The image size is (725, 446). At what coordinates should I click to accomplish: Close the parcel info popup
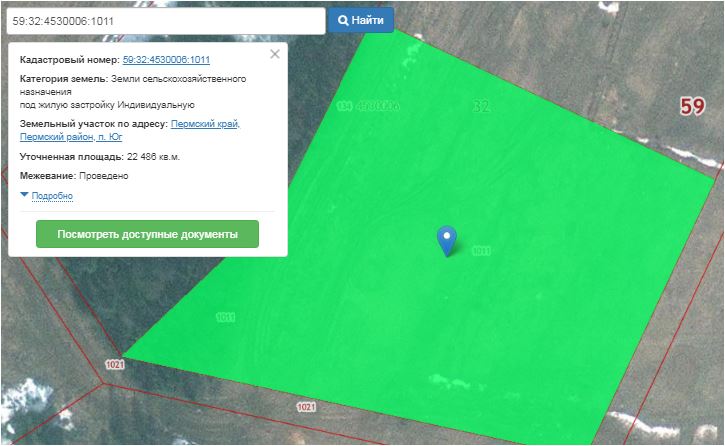pos(275,54)
